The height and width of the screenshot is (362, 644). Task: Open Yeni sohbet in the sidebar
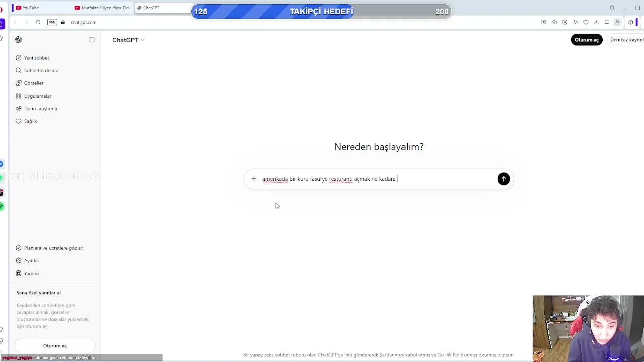(x=54, y=58)
